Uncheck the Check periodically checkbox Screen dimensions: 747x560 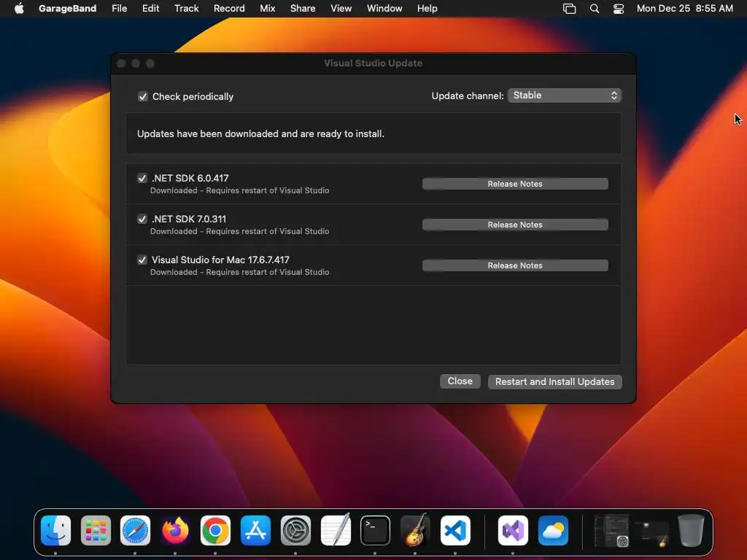pos(142,97)
